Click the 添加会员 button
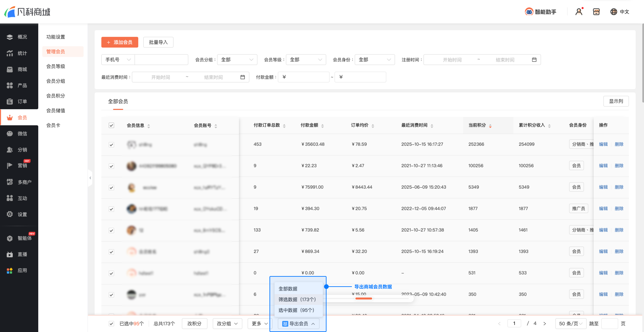Viewport: 644px width, 332px height. tap(119, 42)
